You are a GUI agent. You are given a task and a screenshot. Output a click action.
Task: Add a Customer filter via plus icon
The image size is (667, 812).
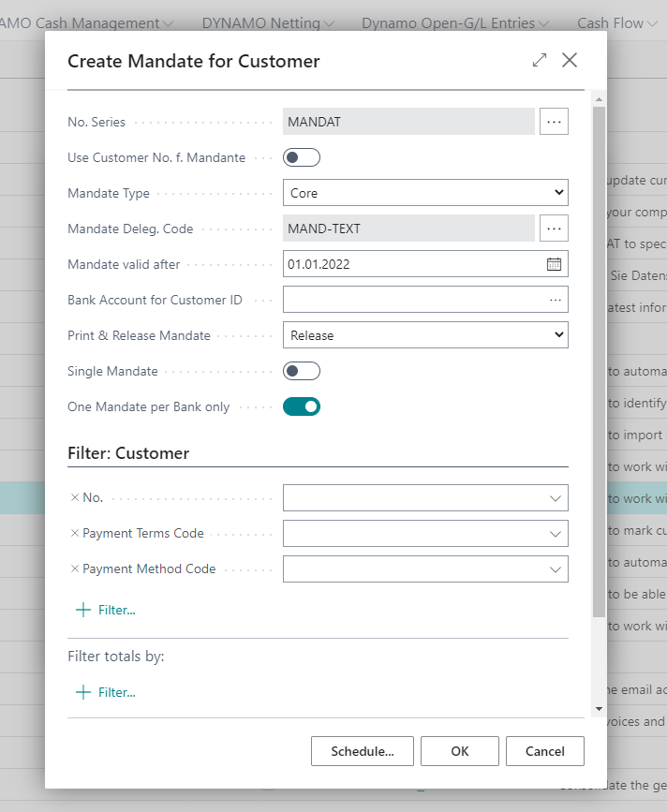point(82,610)
